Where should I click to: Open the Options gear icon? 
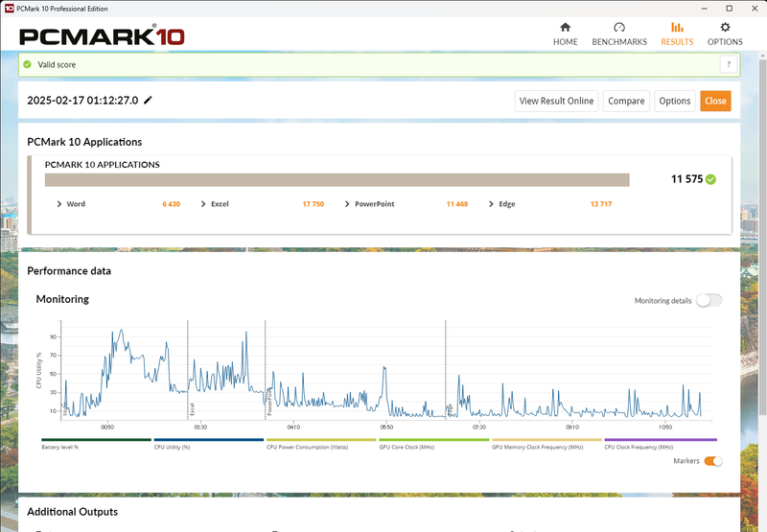725,27
